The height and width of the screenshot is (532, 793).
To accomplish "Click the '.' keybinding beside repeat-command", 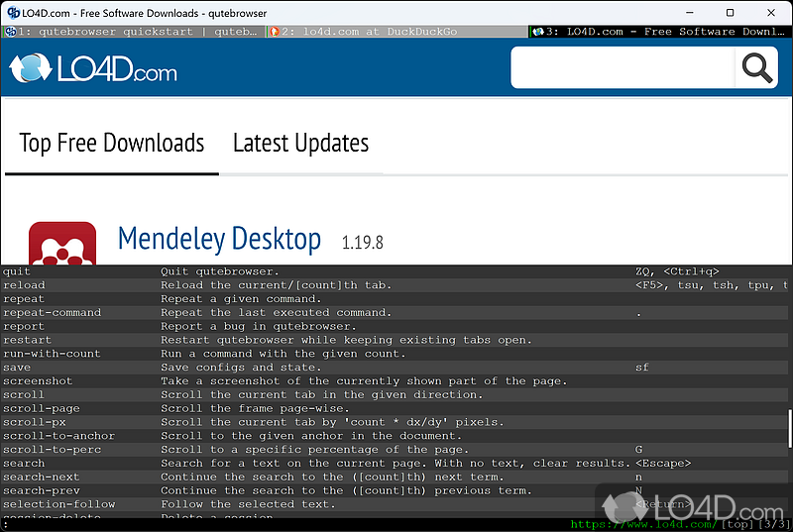I will (x=638, y=314).
